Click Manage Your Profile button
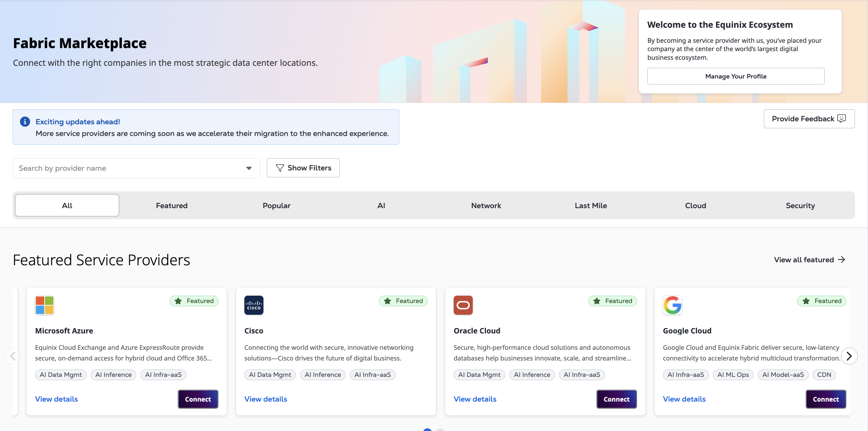 coord(735,76)
